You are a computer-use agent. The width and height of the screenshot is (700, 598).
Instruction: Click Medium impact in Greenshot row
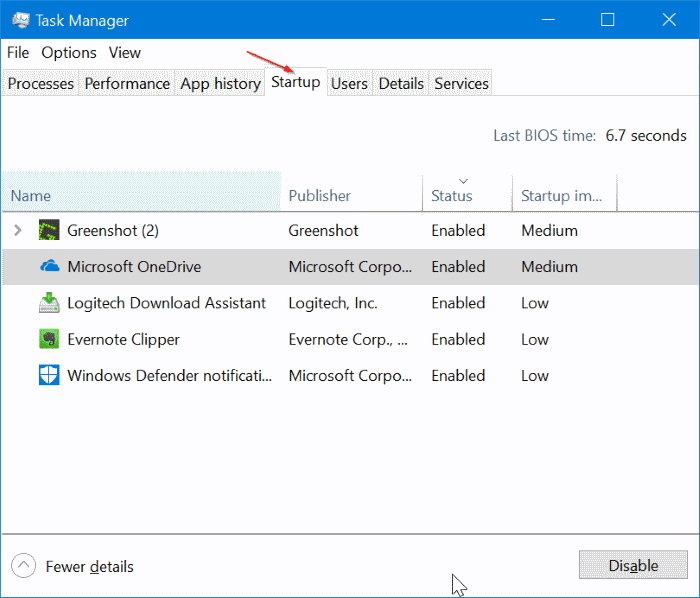550,230
